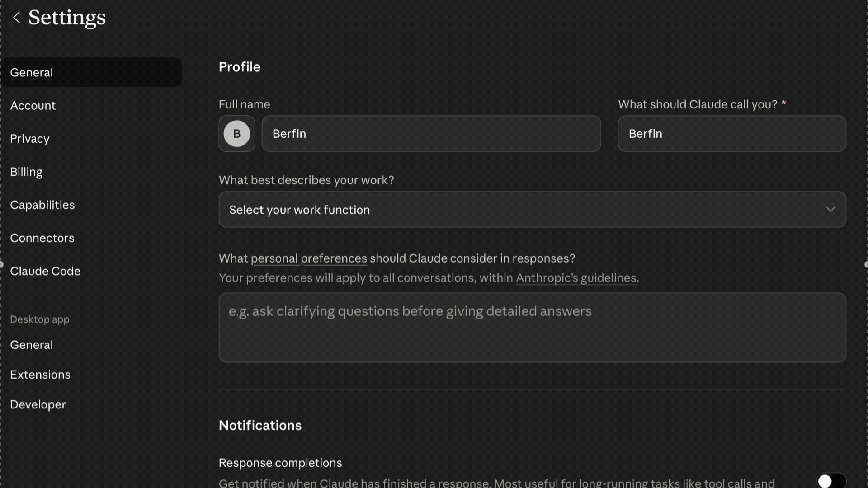Click the personal preferences link
868x488 pixels.
[309, 258]
